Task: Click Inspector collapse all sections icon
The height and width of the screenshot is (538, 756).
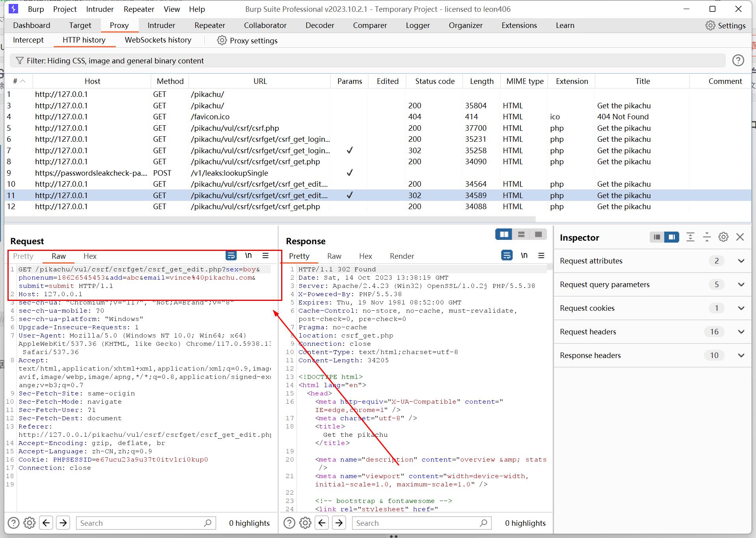Action: (707, 237)
